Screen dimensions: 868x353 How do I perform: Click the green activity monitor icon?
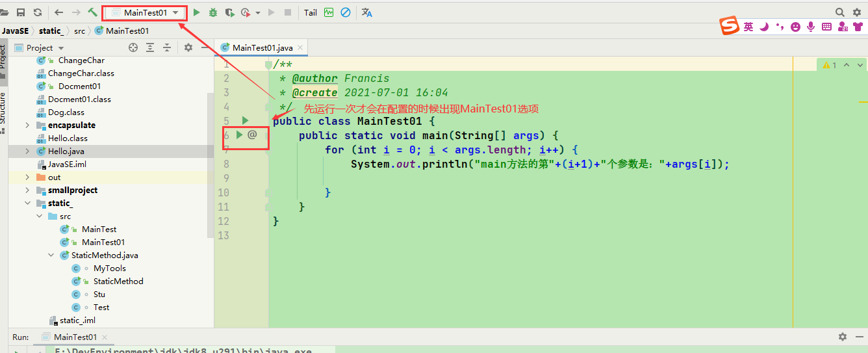pyautogui.click(x=329, y=12)
